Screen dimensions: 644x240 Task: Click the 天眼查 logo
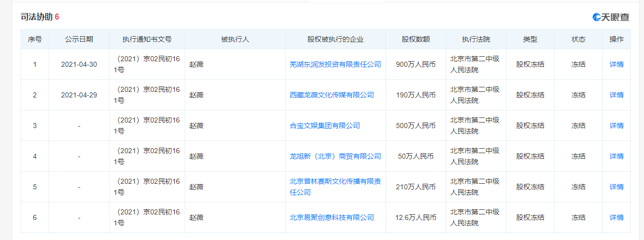pos(611,17)
